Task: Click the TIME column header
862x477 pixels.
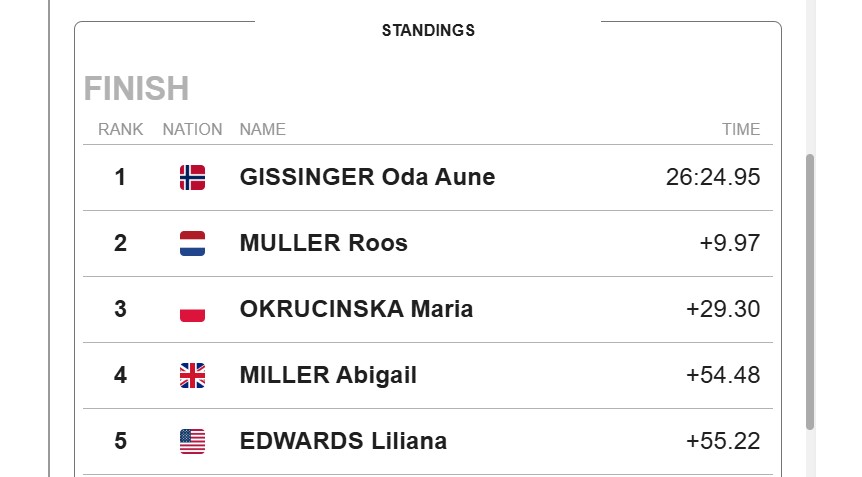Action: coord(741,129)
